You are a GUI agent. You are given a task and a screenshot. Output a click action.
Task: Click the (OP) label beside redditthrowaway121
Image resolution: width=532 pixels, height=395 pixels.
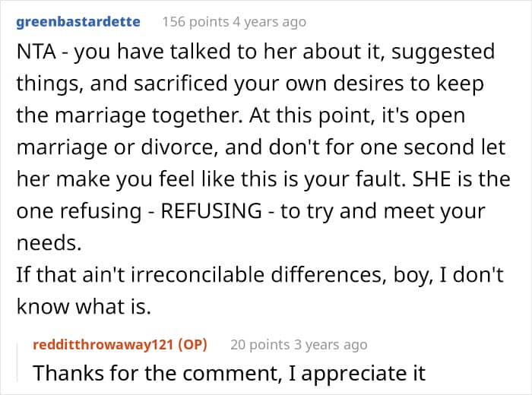[191, 344]
